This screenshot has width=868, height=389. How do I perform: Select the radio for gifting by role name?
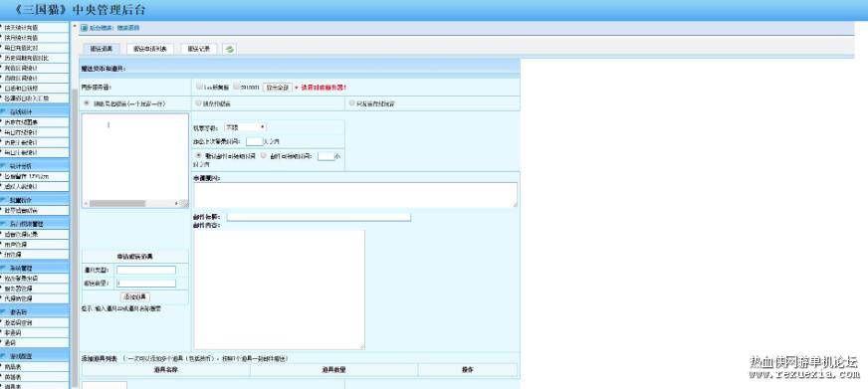tap(87, 102)
